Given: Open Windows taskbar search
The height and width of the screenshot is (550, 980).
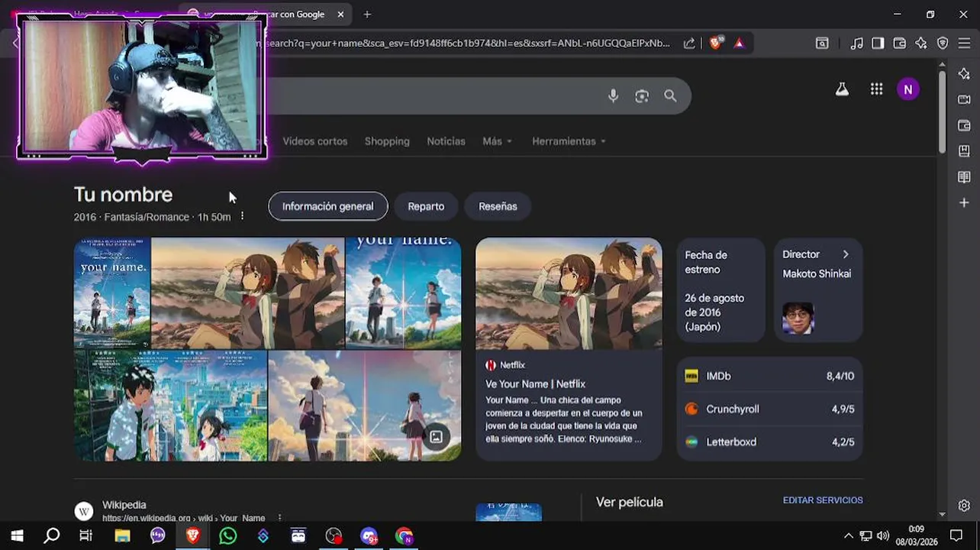Looking at the screenshot, I should point(51,535).
